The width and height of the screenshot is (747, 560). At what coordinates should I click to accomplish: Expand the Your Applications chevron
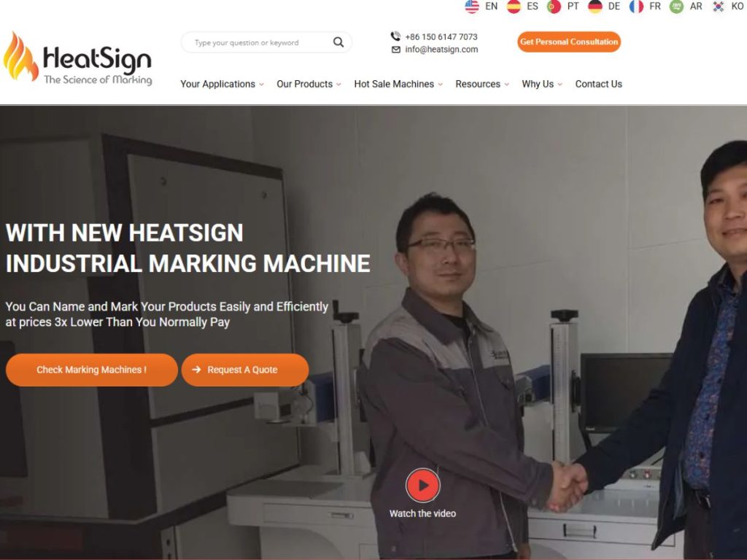(261, 85)
